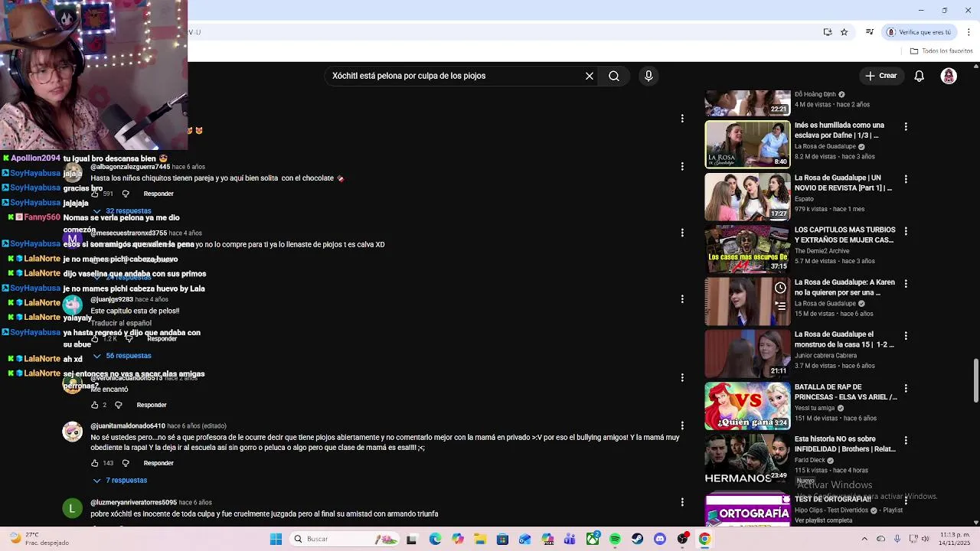The height and width of the screenshot is (551, 980).
Task: Open Steam from the taskbar
Action: click(x=637, y=540)
